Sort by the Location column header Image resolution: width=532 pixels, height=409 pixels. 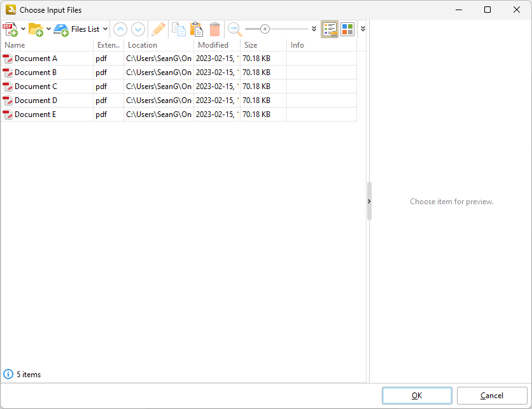coord(159,45)
